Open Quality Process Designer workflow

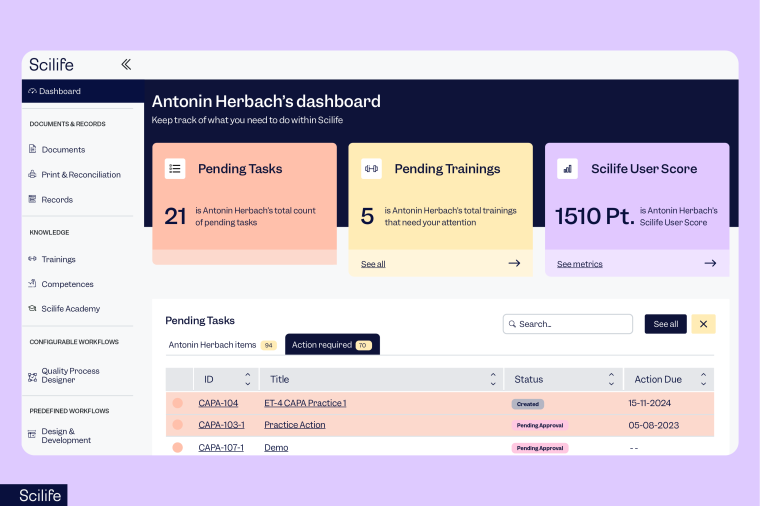[70, 375]
